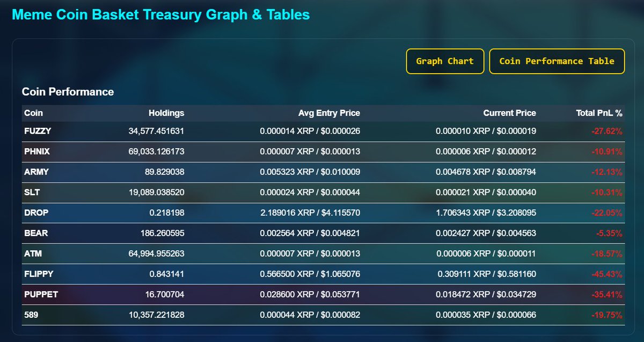The height and width of the screenshot is (342, 644).
Task: Open the Graph Chart view
Action: tap(445, 61)
